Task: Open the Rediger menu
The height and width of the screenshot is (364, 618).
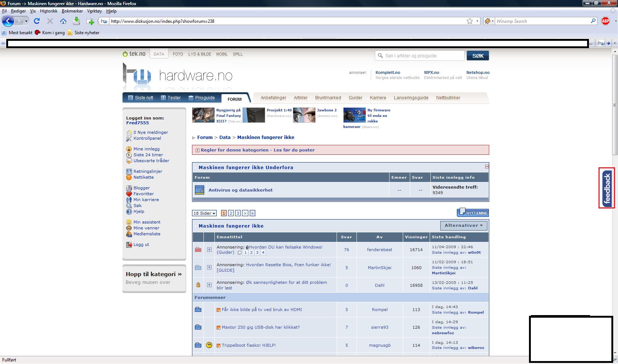Action: (x=18, y=11)
